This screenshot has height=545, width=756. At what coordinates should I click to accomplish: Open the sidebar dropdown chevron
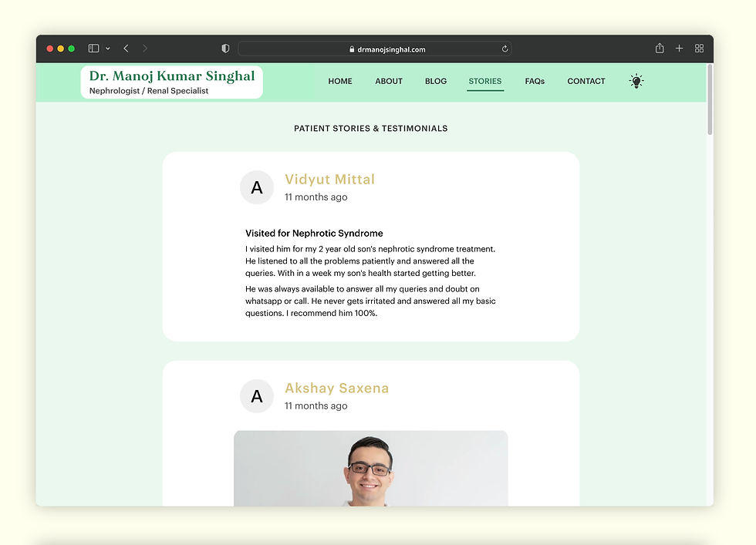[x=108, y=49]
